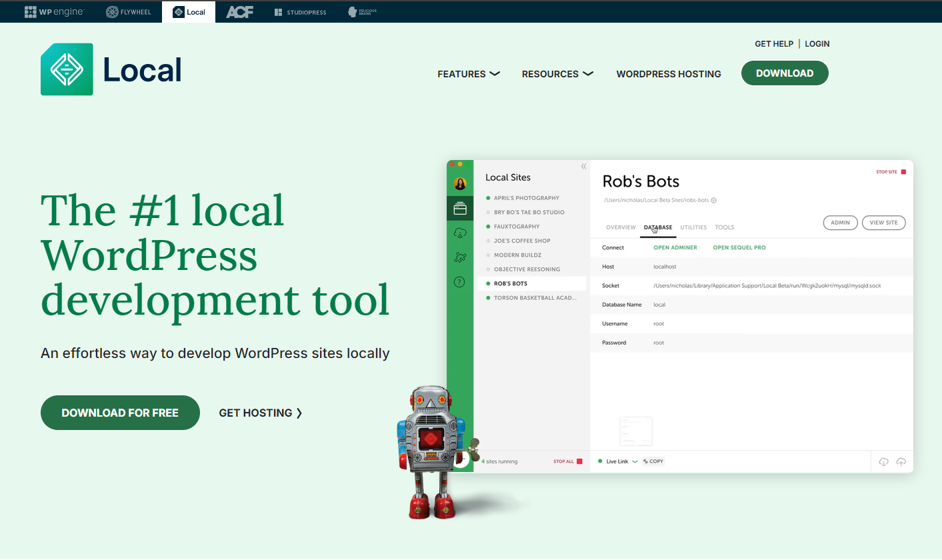Open the StudioPress brand link
Viewport: 942px width, 560px height.
coord(300,12)
